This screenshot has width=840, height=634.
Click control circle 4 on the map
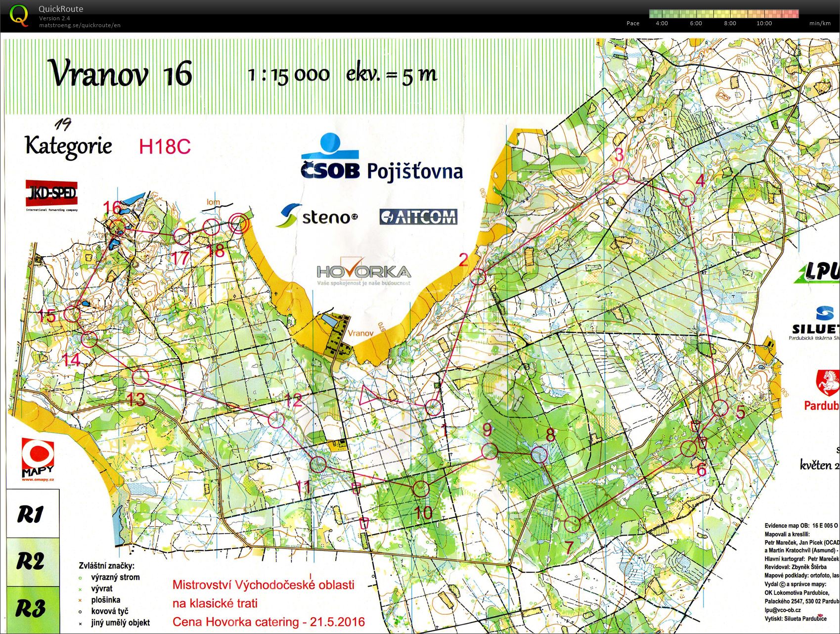[x=687, y=198]
